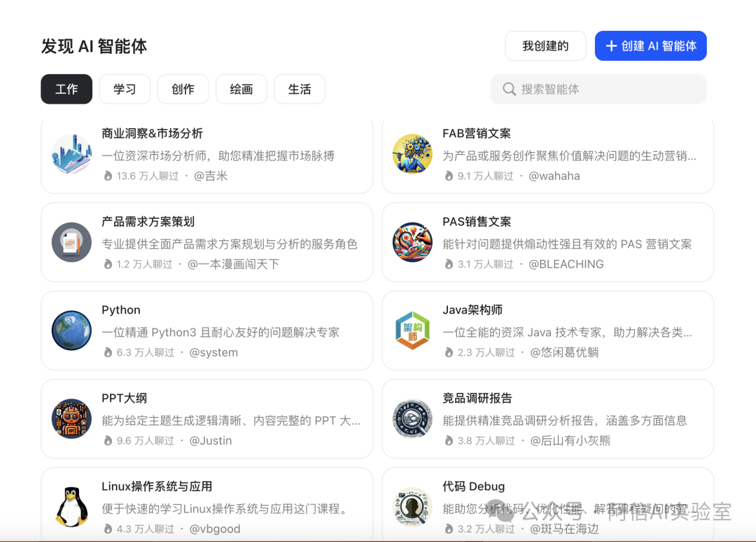Click description 能针对问题提供煽动性强且有效的 PAS 营销文案

point(568,244)
